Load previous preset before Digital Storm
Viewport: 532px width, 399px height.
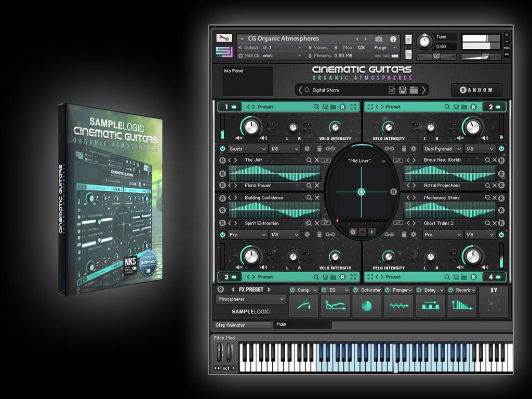coord(300,90)
